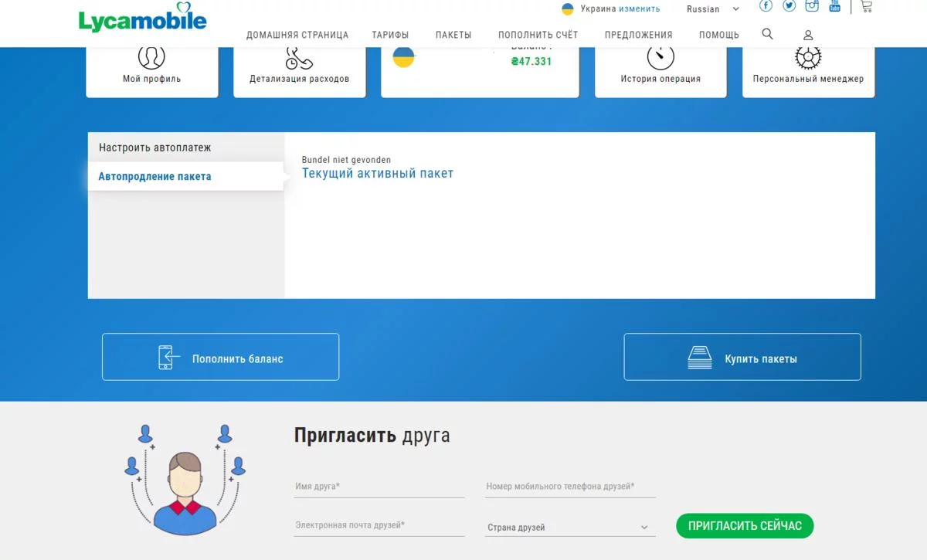Viewport: 927px width, 560px height.
Task: Expand the Russian language dropdown
Action: (x=713, y=9)
